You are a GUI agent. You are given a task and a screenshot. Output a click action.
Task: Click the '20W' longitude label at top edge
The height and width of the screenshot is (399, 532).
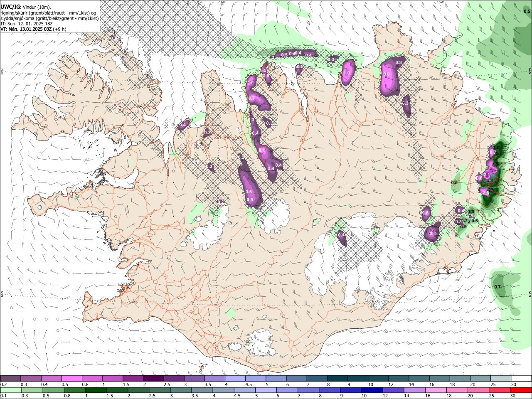tap(221, 2)
